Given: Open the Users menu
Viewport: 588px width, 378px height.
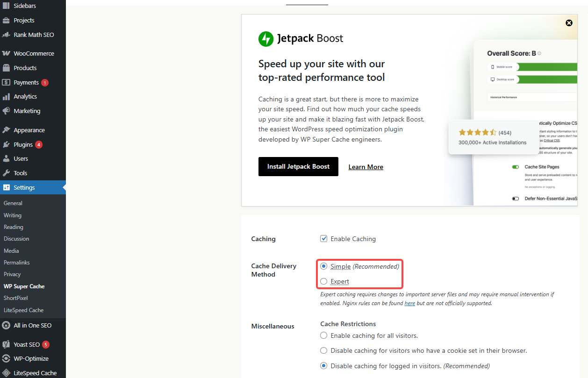Looking at the screenshot, I should 21,159.
